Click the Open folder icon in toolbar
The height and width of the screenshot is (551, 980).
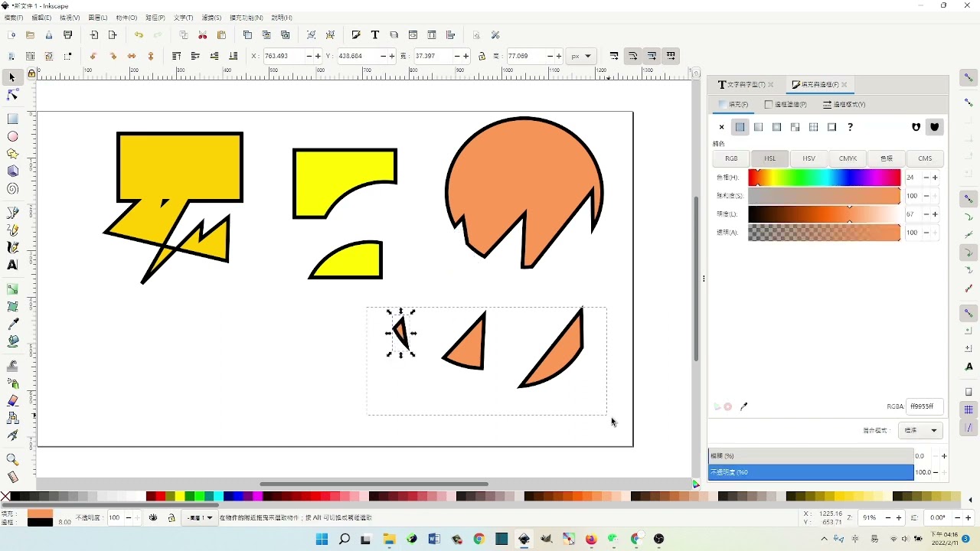30,35
